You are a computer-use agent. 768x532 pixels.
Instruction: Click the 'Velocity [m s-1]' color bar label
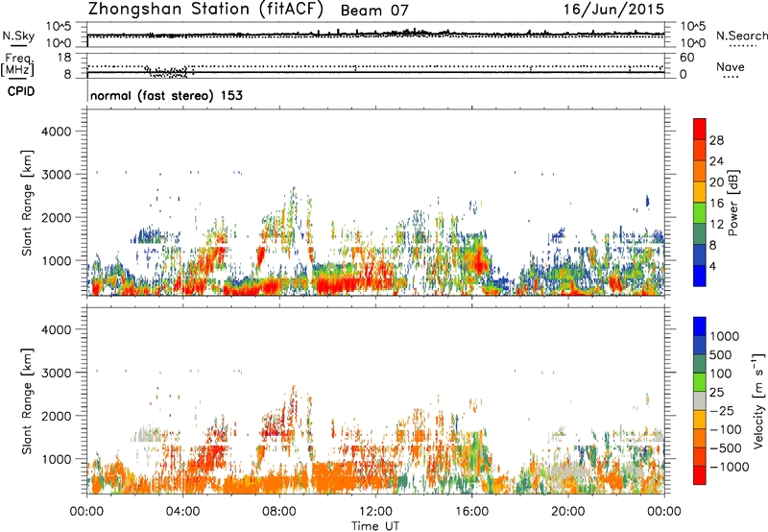[758, 400]
